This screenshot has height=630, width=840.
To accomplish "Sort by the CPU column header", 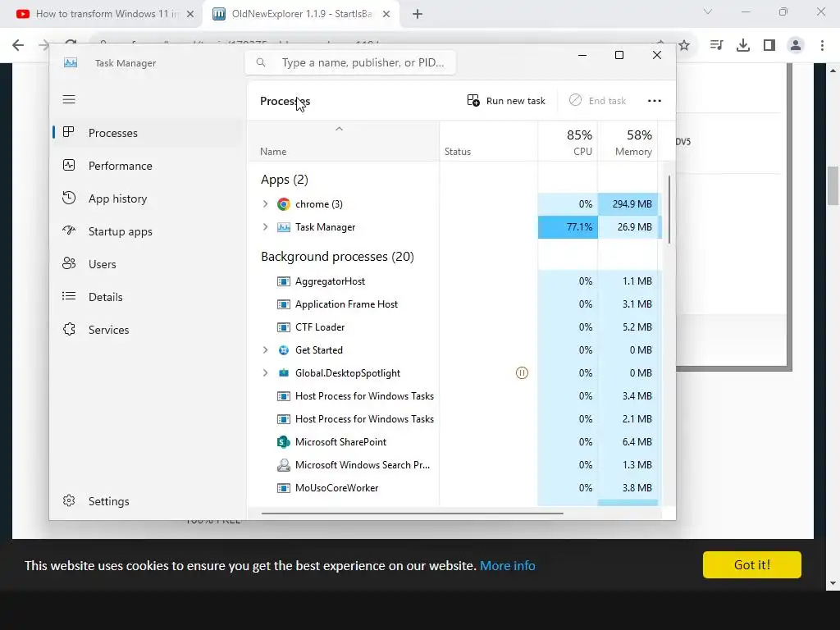I will (568, 142).
